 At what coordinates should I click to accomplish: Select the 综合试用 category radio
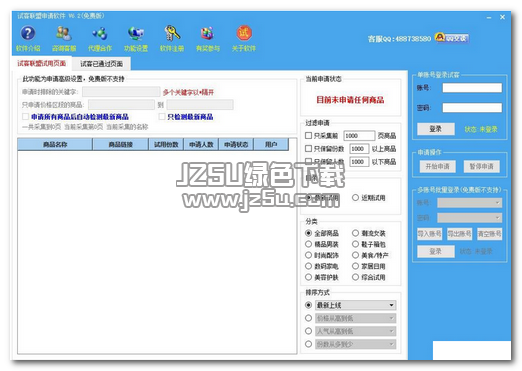click(355, 277)
